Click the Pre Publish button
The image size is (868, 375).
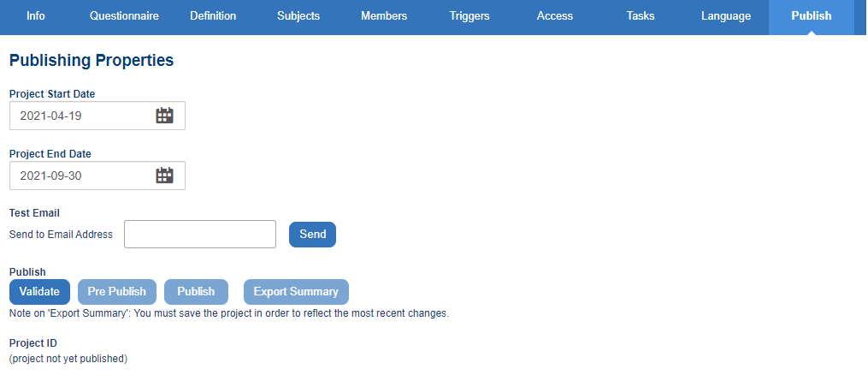point(117,292)
